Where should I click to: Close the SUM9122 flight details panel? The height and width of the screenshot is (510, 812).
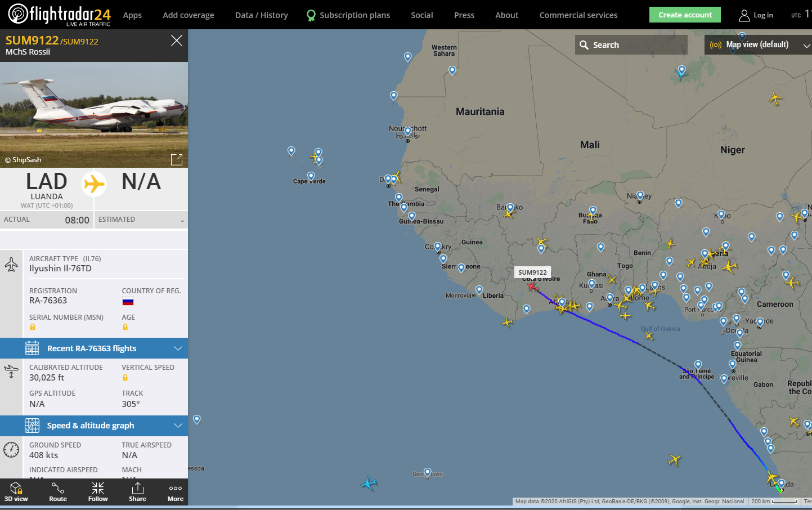coord(176,41)
